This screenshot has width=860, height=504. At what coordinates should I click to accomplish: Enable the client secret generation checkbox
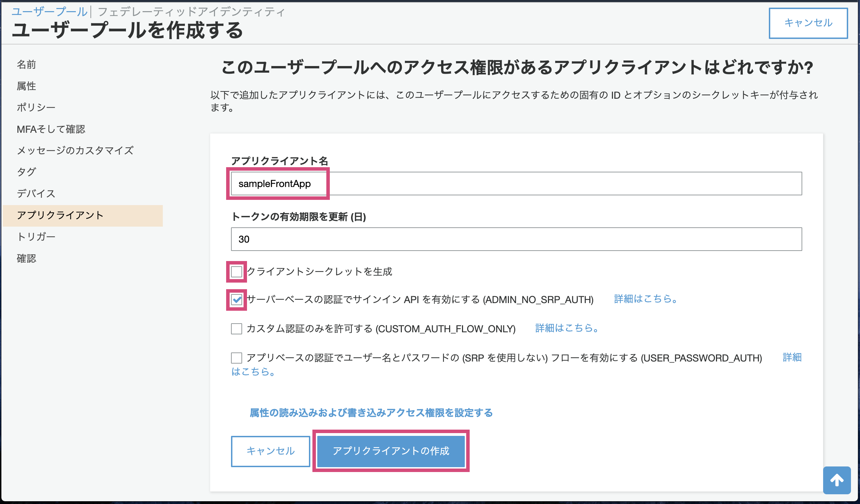tap(237, 271)
